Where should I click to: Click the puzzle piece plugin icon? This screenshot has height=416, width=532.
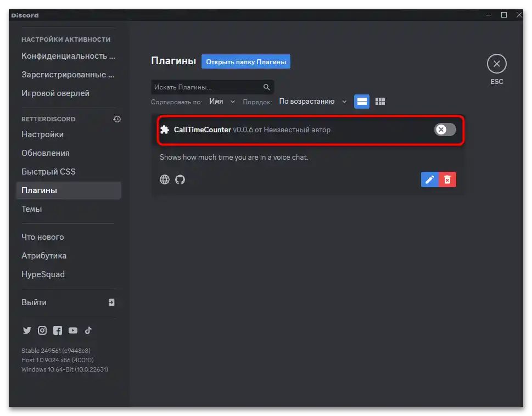[x=165, y=130]
